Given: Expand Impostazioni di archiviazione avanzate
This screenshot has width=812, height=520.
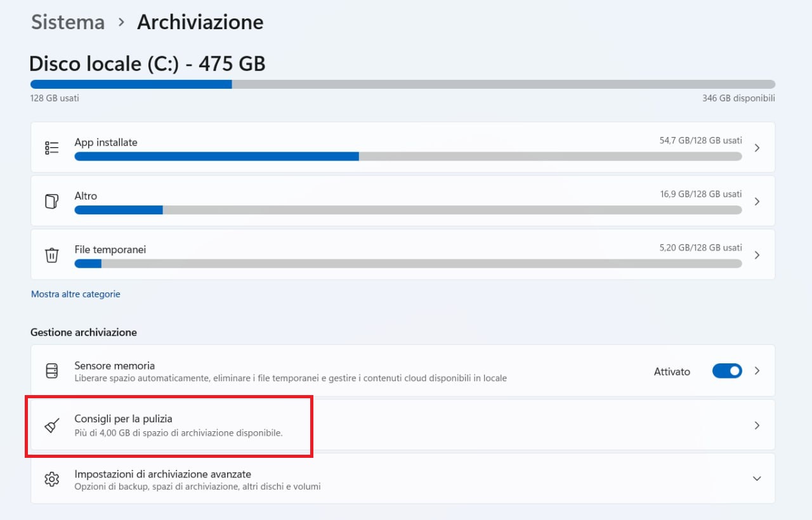Looking at the screenshot, I should (757, 479).
